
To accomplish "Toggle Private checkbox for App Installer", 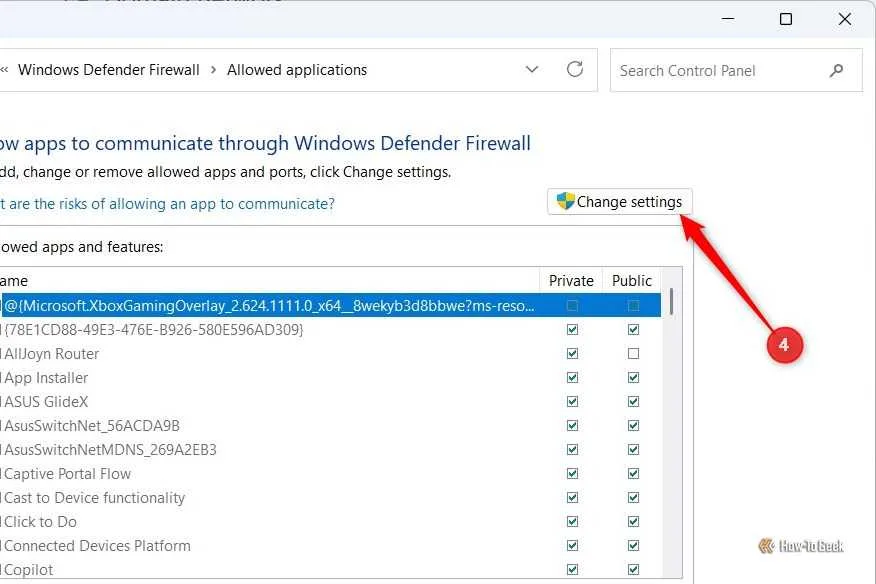I will click(x=572, y=378).
